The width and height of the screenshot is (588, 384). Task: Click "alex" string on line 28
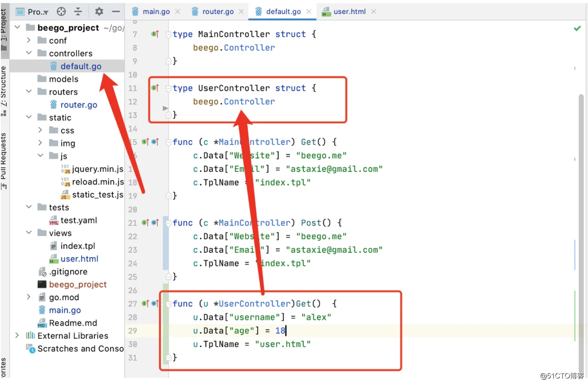coord(316,317)
